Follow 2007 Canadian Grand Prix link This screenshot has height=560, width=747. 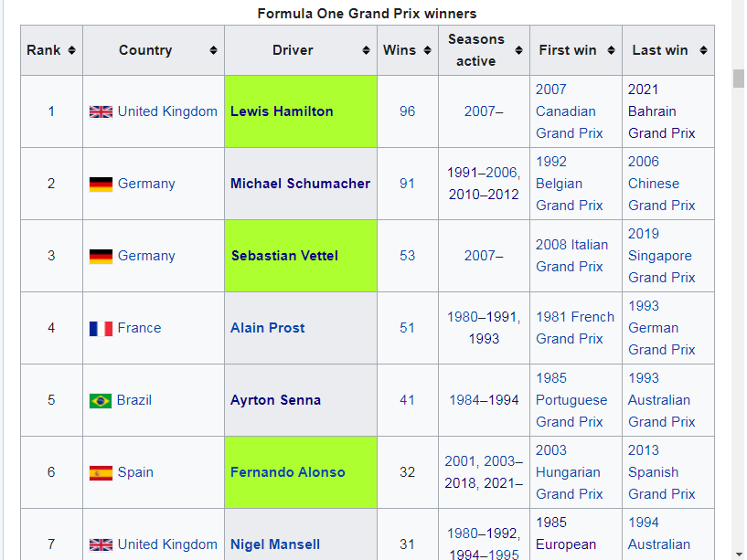pyautogui.click(x=569, y=111)
